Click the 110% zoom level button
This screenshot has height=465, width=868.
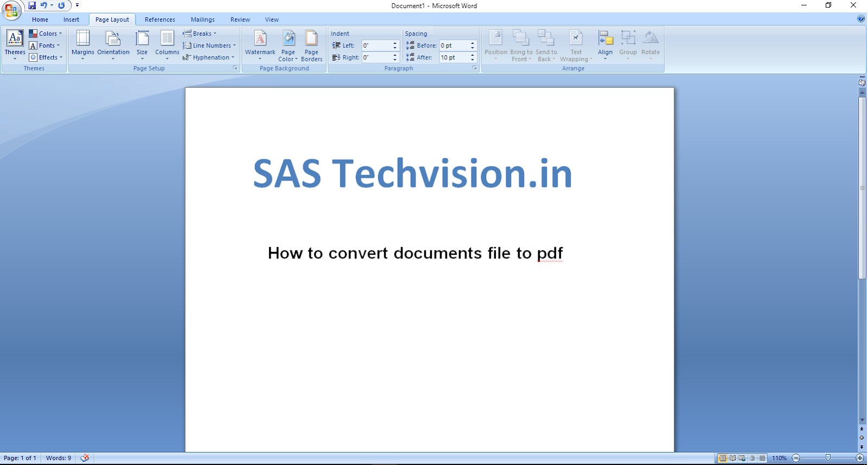point(780,458)
